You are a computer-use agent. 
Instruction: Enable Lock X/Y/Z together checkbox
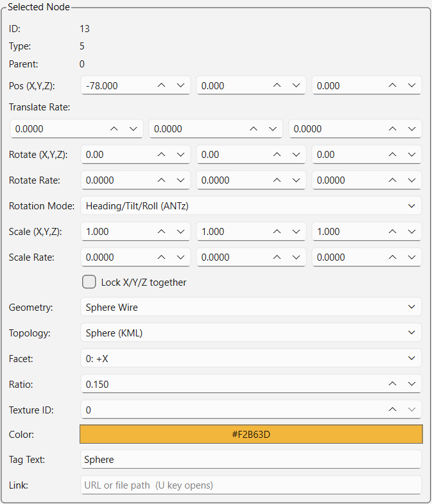coord(89,282)
